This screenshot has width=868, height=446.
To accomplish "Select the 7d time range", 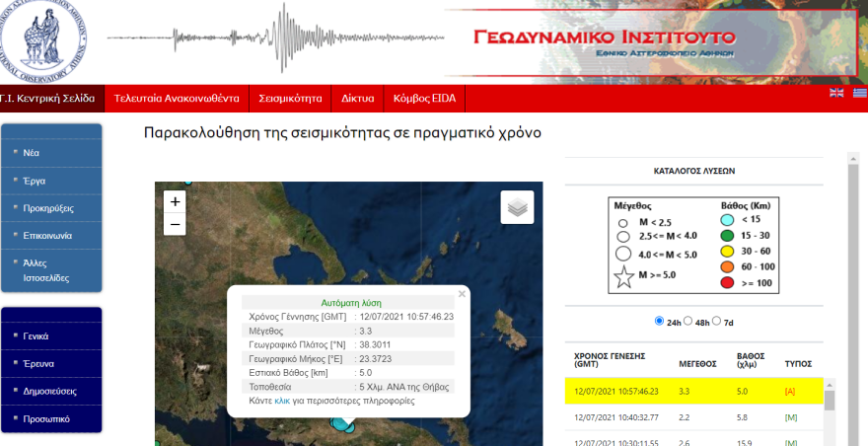I will point(716,321).
